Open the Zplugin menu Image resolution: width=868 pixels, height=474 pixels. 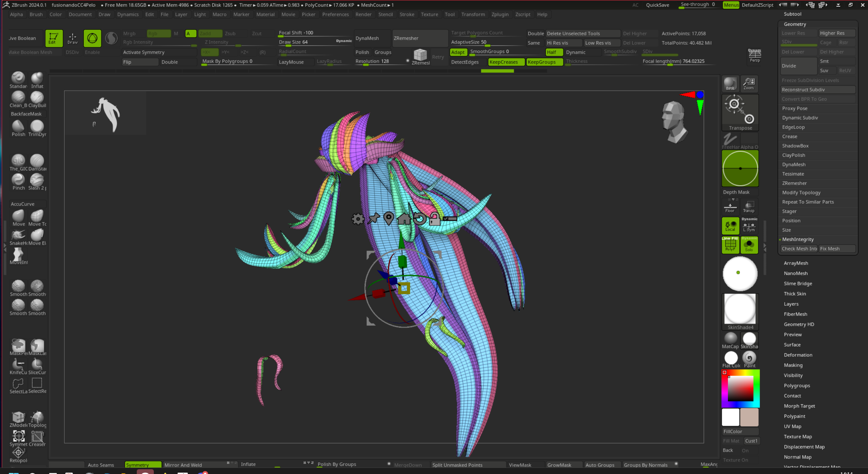tap(499, 14)
